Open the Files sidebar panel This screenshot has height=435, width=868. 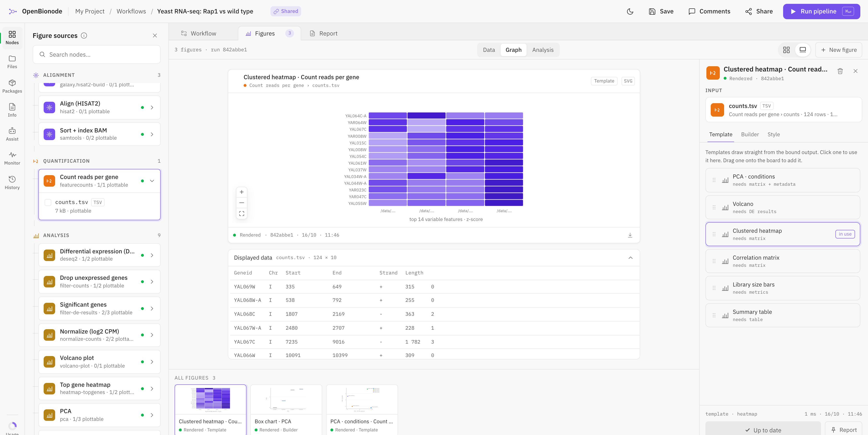pos(12,62)
